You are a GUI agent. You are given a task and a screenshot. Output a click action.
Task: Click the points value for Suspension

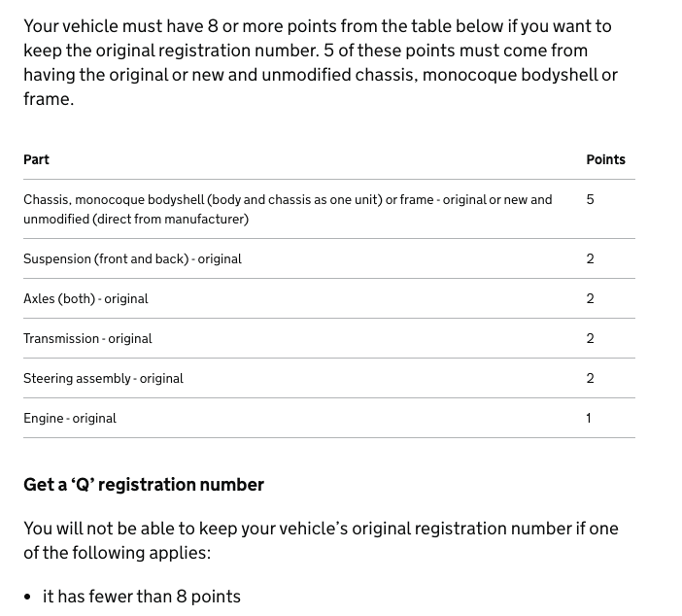pos(591,258)
